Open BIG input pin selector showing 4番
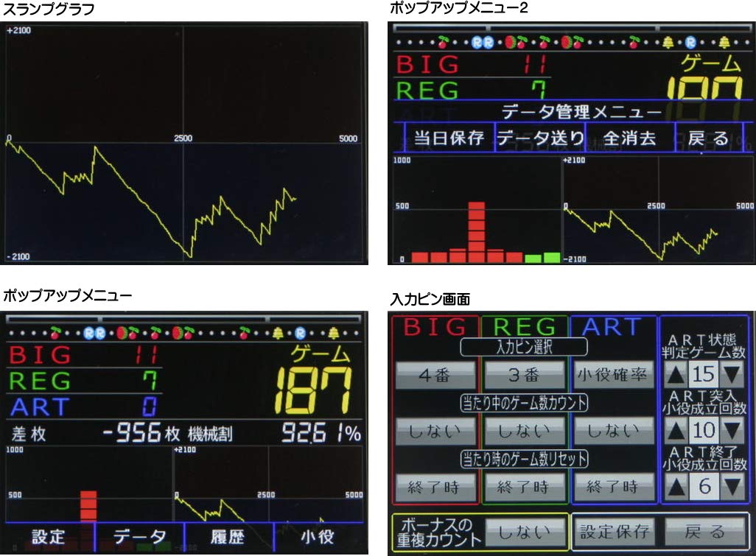Viewport: 756px width, 556px height. click(x=433, y=376)
